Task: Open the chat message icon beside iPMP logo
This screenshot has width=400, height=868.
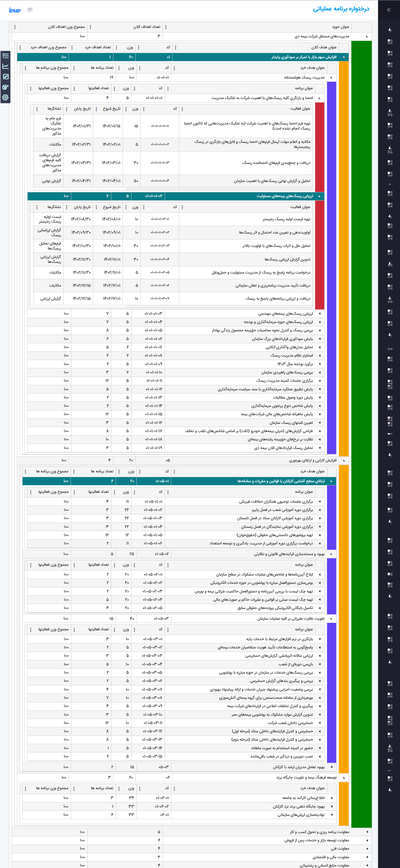Action: (30, 10)
